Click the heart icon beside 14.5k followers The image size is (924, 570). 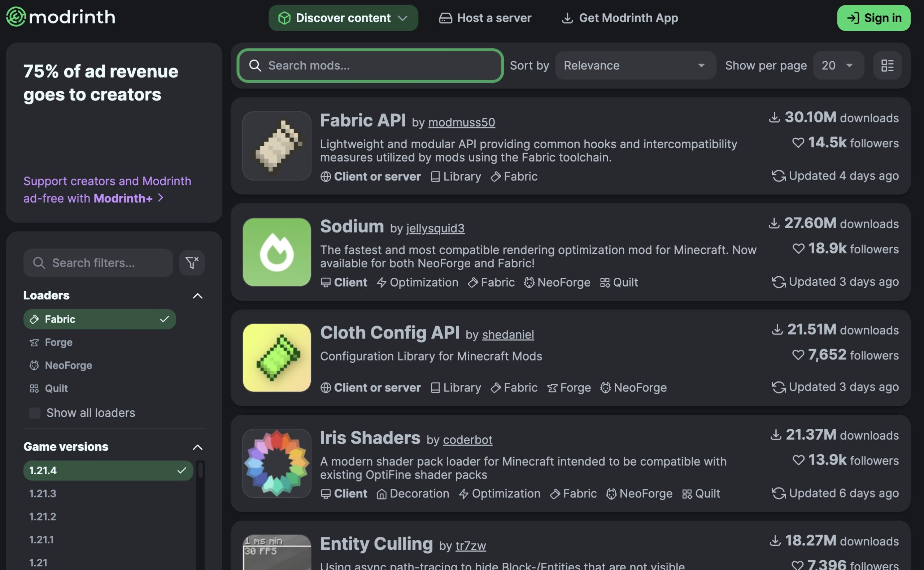798,142
